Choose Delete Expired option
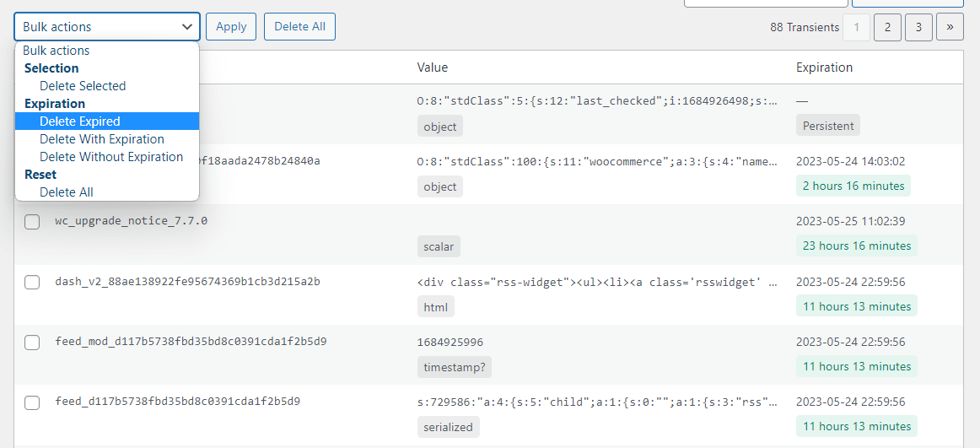Image resolution: width=980 pixels, height=448 pixels. coord(107,121)
